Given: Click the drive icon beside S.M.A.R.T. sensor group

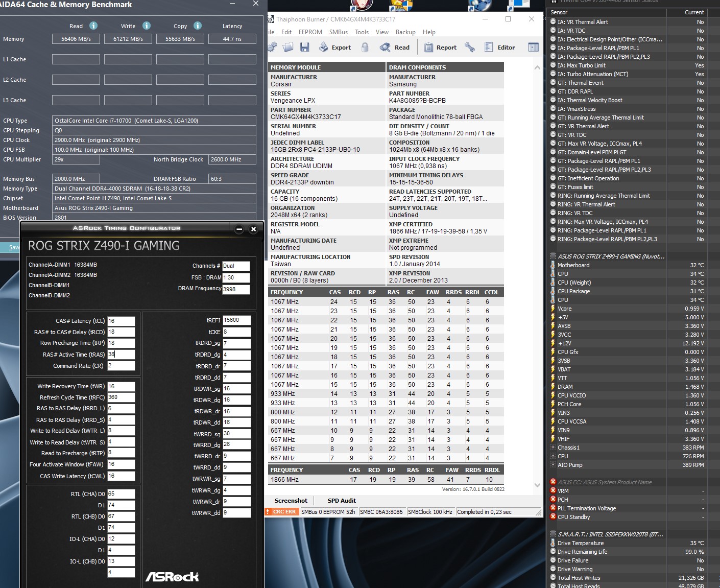Looking at the screenshot, I should click(x=553, y=534).
